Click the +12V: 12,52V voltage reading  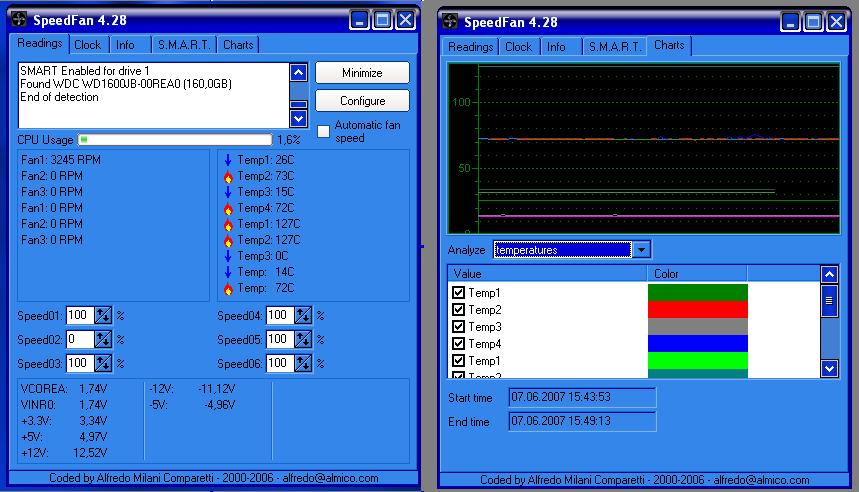(x=64, y=453)
